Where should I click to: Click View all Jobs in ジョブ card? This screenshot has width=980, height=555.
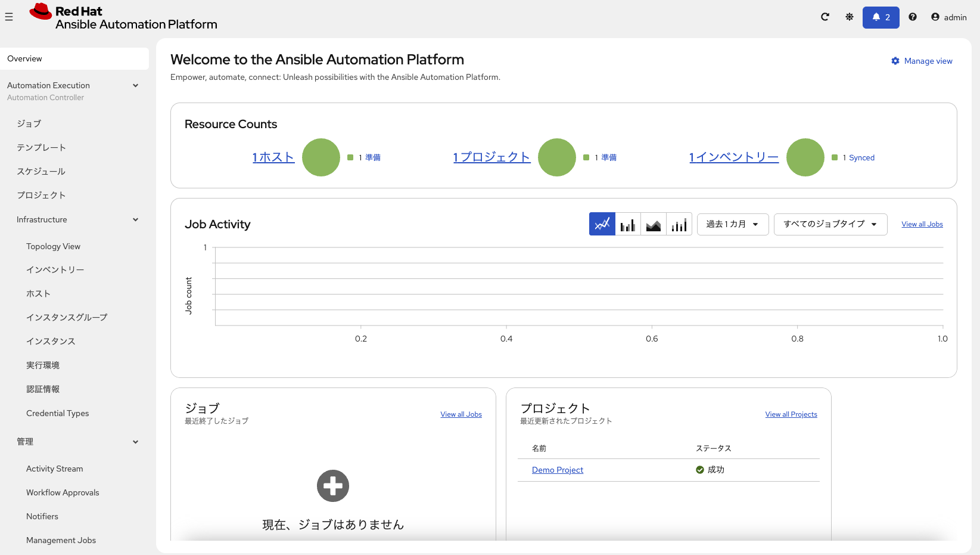461,414
